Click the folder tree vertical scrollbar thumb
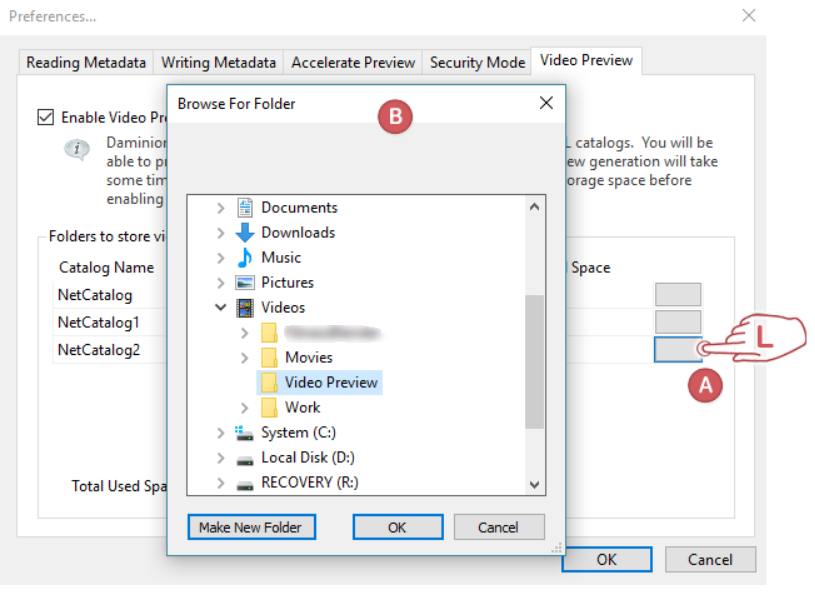The height and width of the screenshot is (593, 815). (535, 360)
